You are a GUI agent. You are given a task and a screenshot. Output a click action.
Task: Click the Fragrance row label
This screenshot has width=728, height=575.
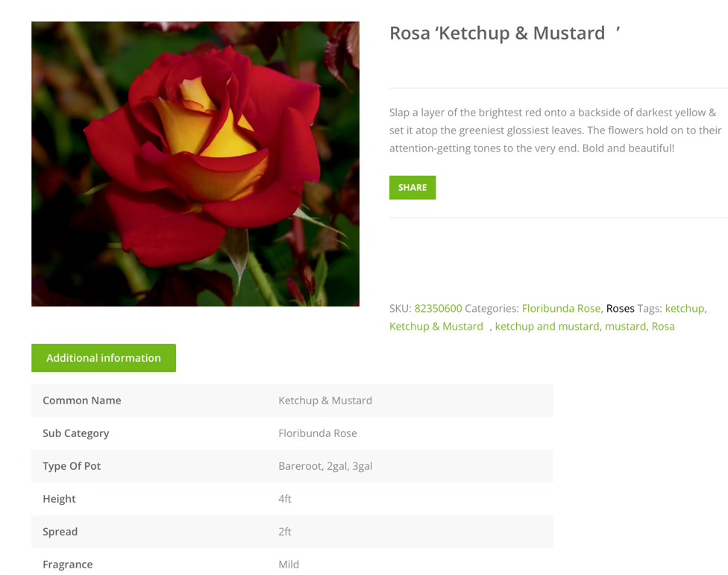coord(68,565)
